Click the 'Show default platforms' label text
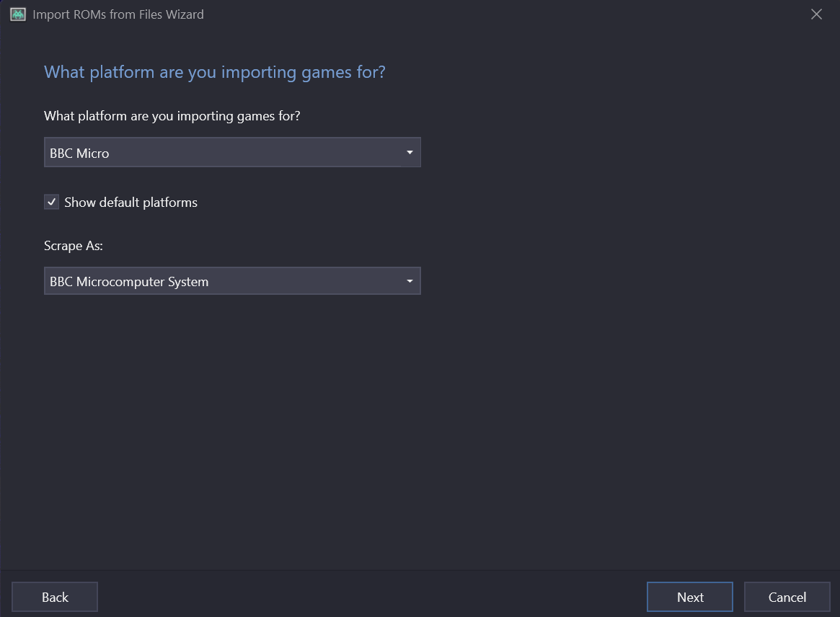The image size is (840, 617). point(131,203)
